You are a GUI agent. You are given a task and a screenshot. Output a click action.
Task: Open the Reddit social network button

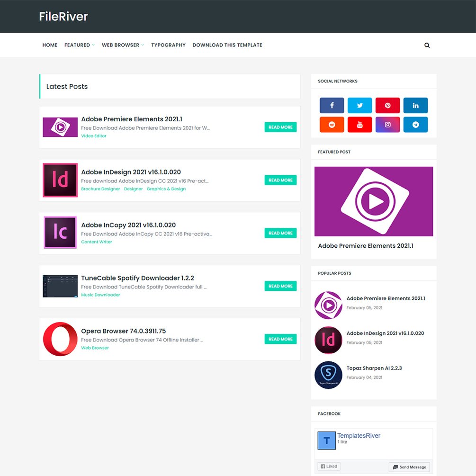(x=332, y=125)
